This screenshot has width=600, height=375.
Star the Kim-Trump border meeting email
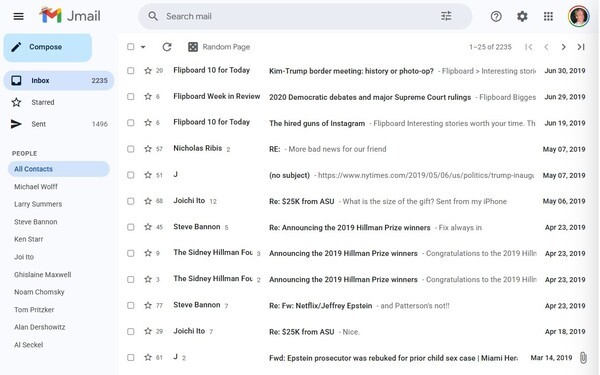(148, 70)
